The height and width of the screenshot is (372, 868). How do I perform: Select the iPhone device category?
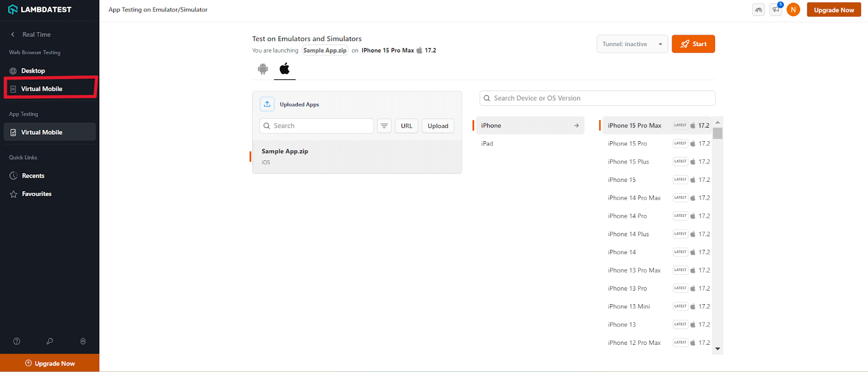pos(530,125)
